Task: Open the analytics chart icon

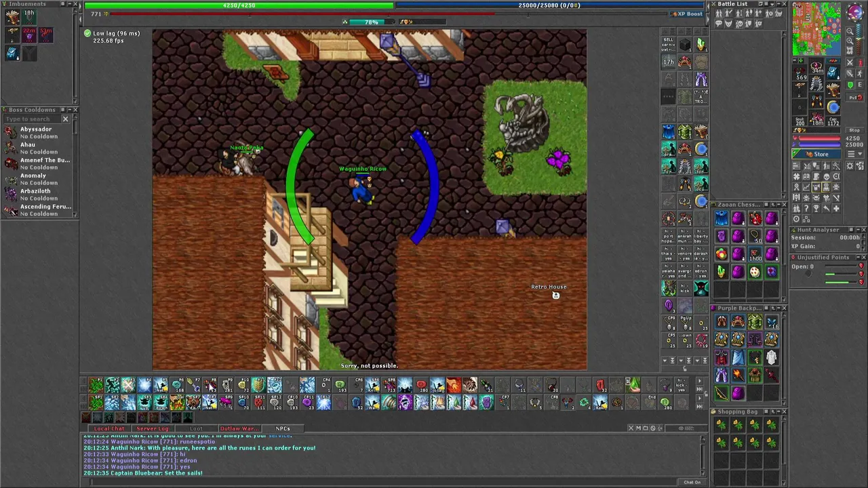Action: pos(807,187)
